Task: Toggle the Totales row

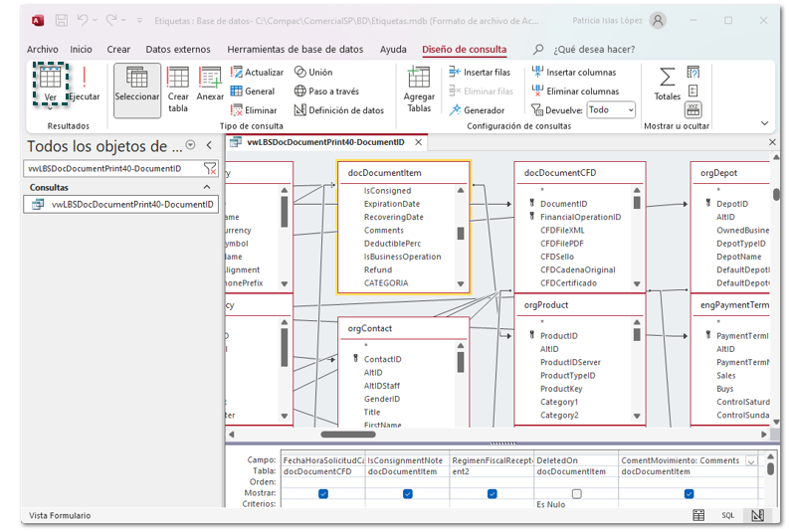Action: coord(667,83)
